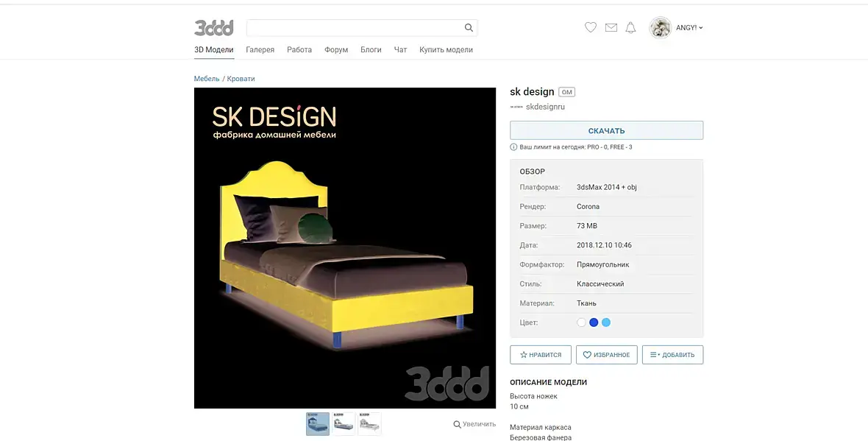Viewport: 868px width, 441px height.
Task: Switch to the Форум tab
Action: point(336,50)
